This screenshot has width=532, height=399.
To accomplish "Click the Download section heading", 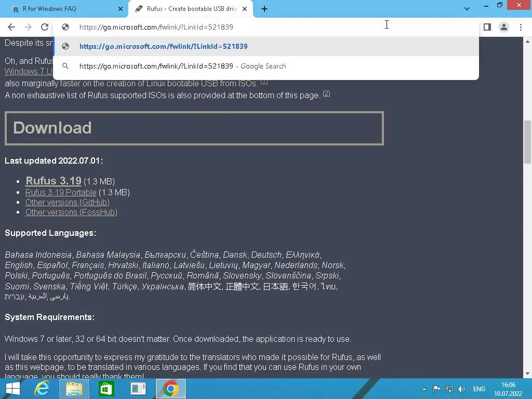I will pyautogui.click(x=52, y=128).
